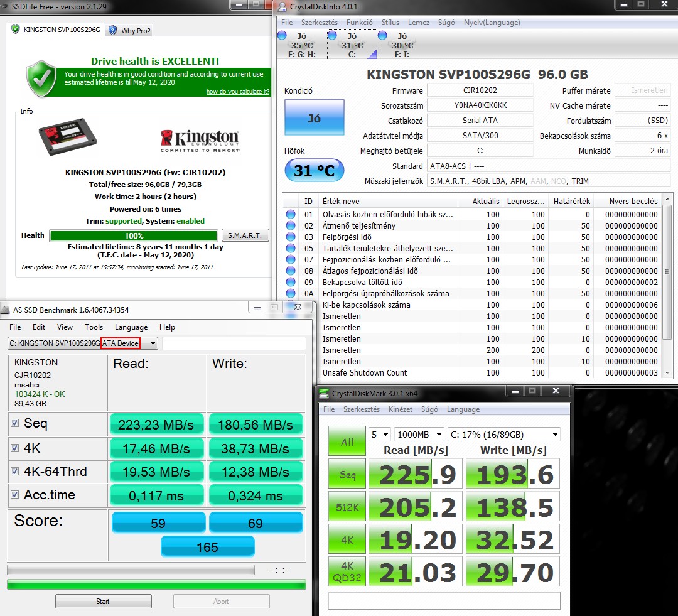Click blue status dot of attribute 05
Screen dimensions: 678x616
291,248
